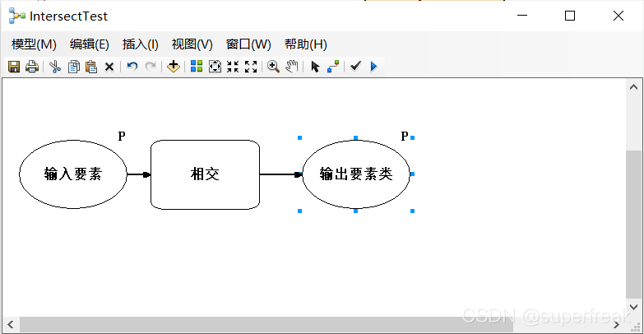Open the 窗口(W) menu
The height and width of the screenshot is (334, 644).
tap(248, 44)
